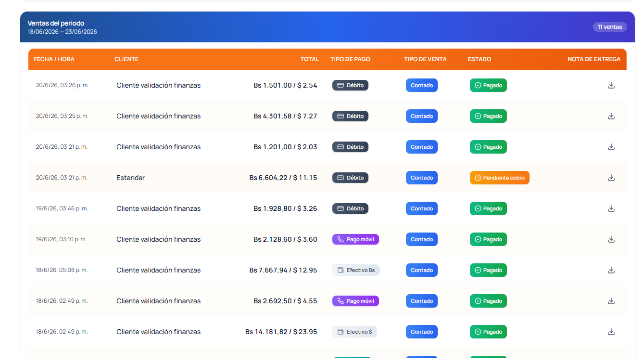Click Pagado status on Bs 1.501,00 row

click(x=488, y=85)
